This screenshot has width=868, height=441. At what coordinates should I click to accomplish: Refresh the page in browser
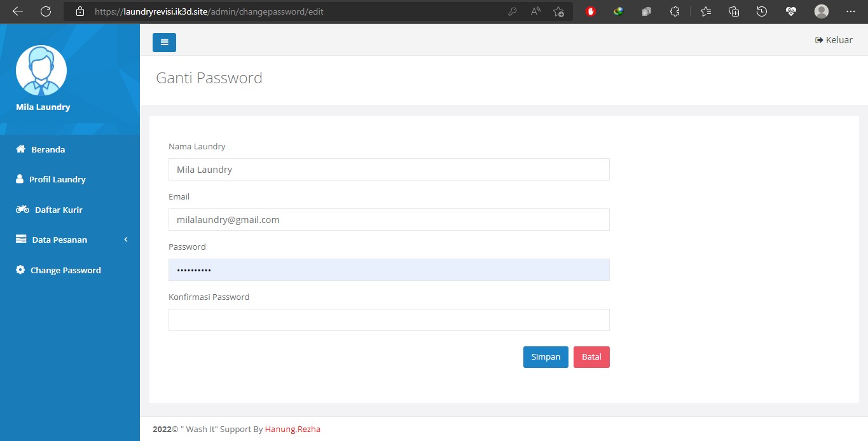[x=46, y=11]
